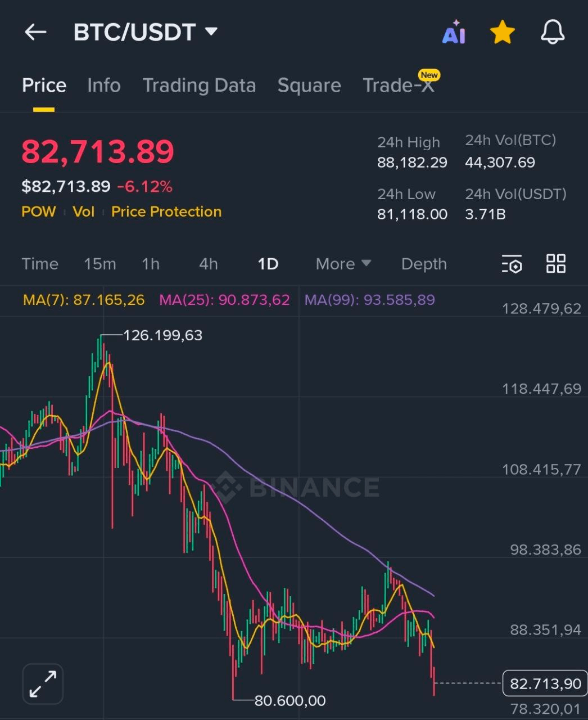Go to the Square tab

(309, 85)
